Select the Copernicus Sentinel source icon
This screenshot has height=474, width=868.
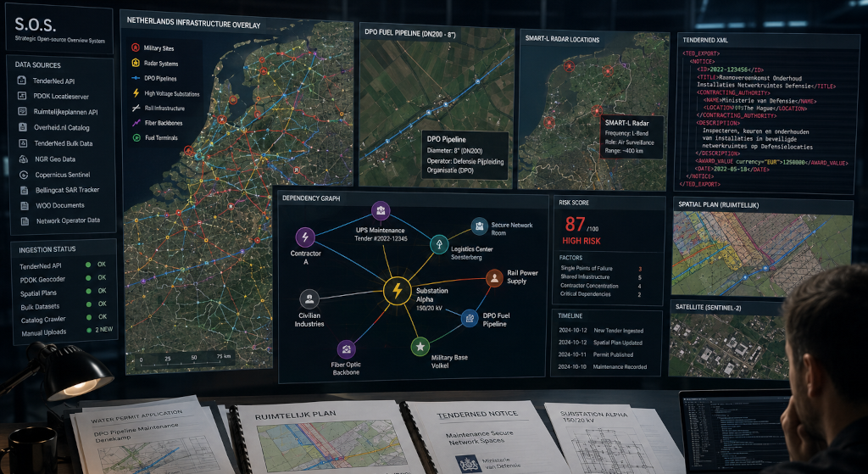pyautogui.click(x=23, y=175)
